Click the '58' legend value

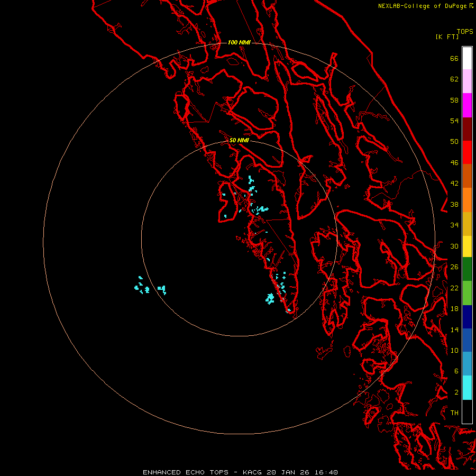tap(454, 100)
